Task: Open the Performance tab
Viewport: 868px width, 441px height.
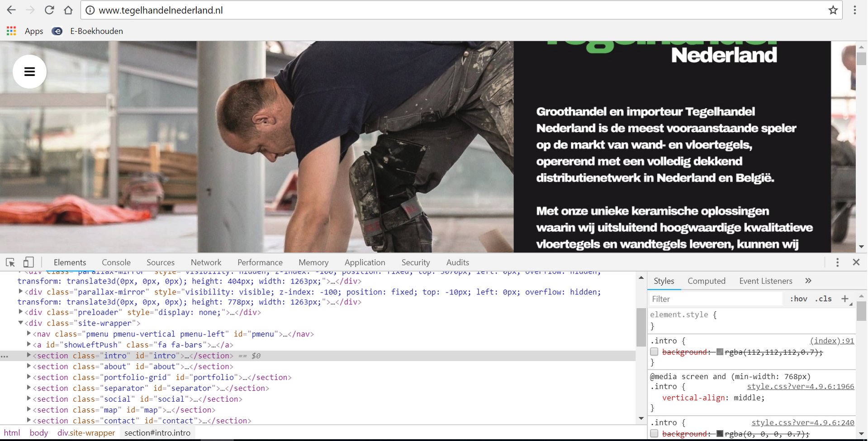Action: (x=260, y=262)
